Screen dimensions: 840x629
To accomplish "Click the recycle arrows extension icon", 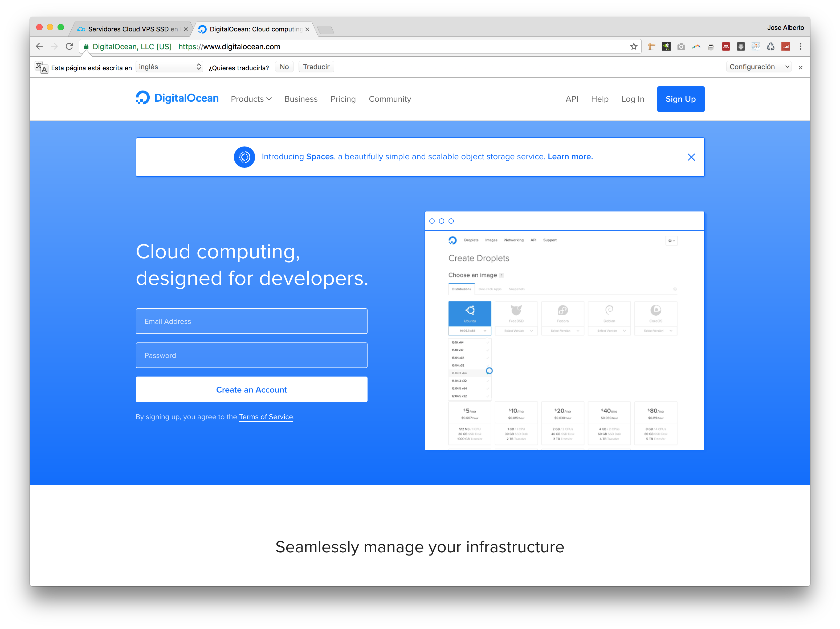I will point(770,46).
